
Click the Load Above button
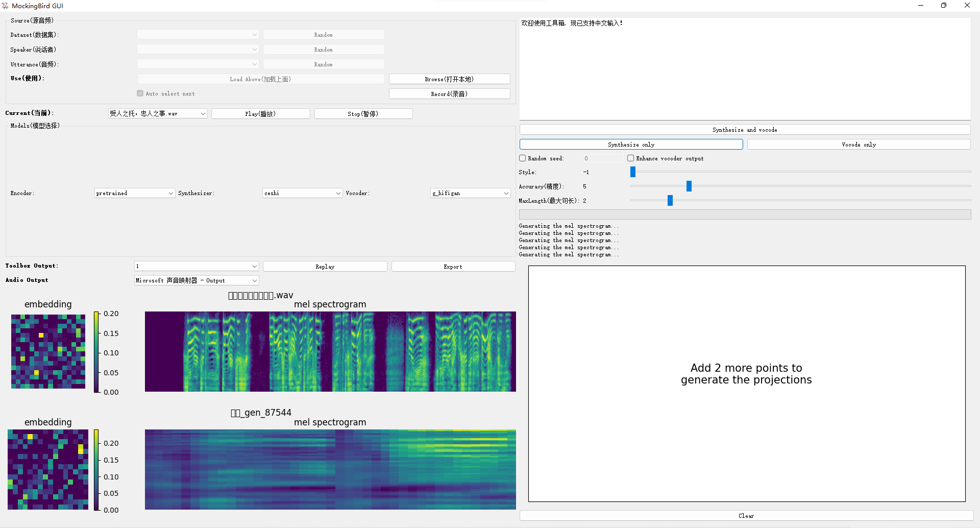click(x=261, y=79)
